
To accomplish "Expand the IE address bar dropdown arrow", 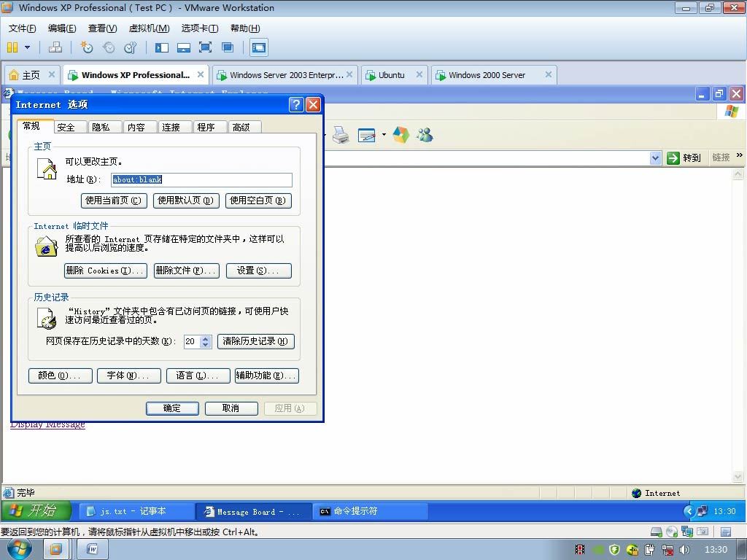I will (656, 157).
